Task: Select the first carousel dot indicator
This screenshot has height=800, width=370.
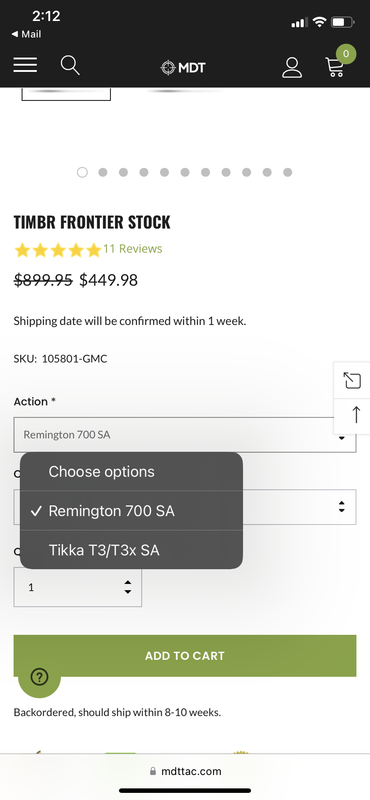Action: tap(82, 172)
